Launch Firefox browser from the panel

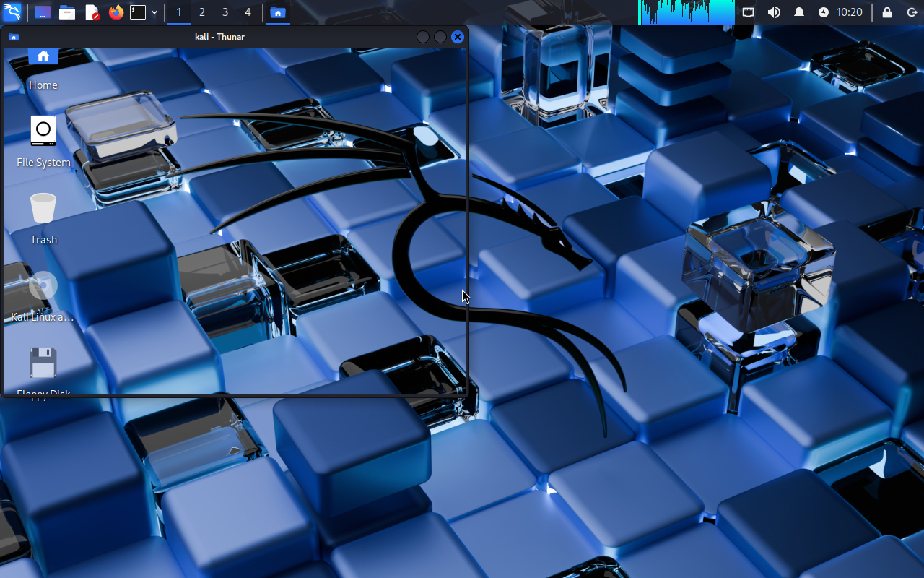pyautogui.click(x=115, y=12)
